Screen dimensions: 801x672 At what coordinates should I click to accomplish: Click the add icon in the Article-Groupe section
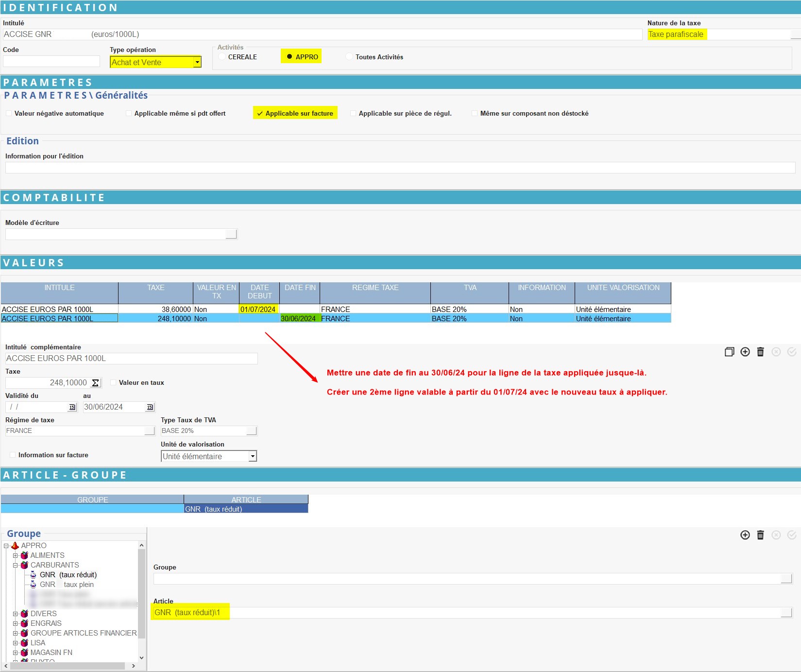click(745, 535)
